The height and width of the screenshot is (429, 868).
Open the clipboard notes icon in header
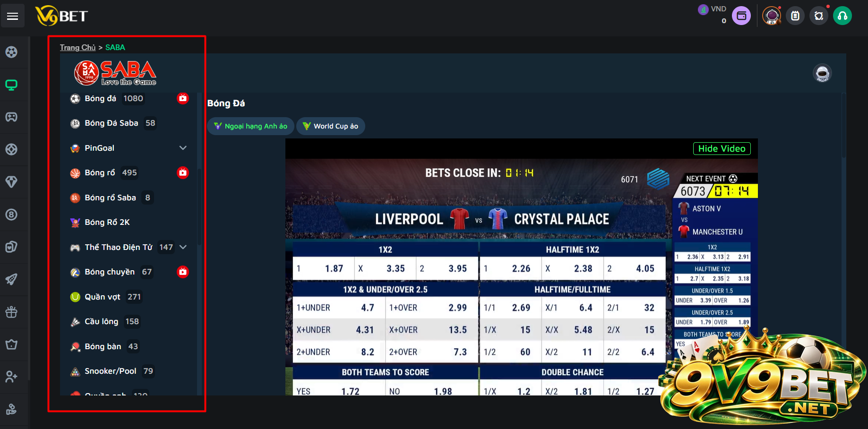tap(795, 16)
